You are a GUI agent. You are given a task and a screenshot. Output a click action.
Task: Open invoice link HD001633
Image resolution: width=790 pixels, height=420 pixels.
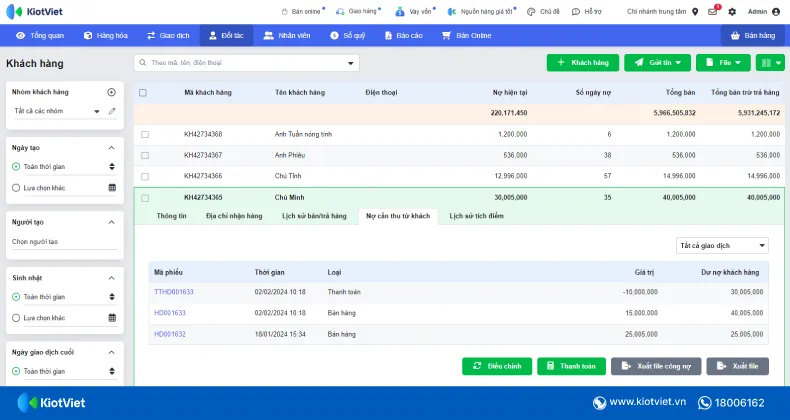[x=170, y=313]
